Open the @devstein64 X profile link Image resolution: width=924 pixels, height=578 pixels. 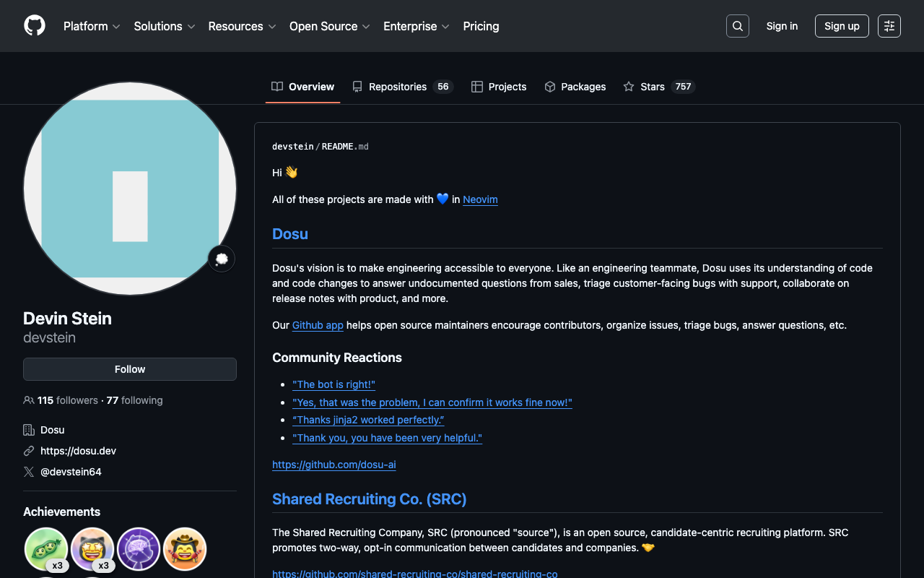click(71, 472)
